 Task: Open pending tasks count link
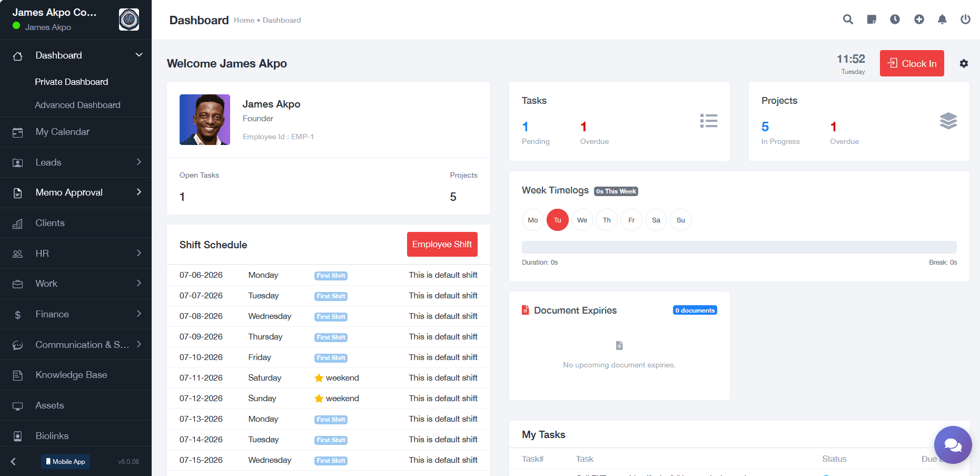[x=525, y=127]
